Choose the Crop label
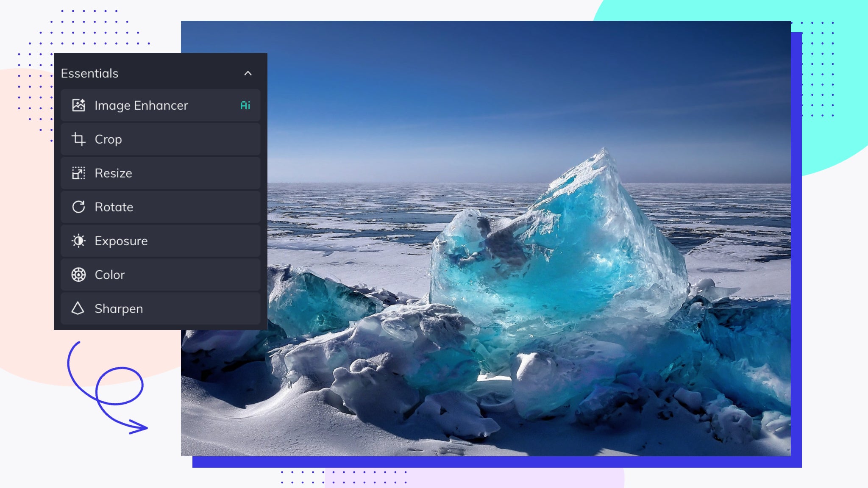The height and width of the screenshot is (488, 868). [x=108, y=139]
